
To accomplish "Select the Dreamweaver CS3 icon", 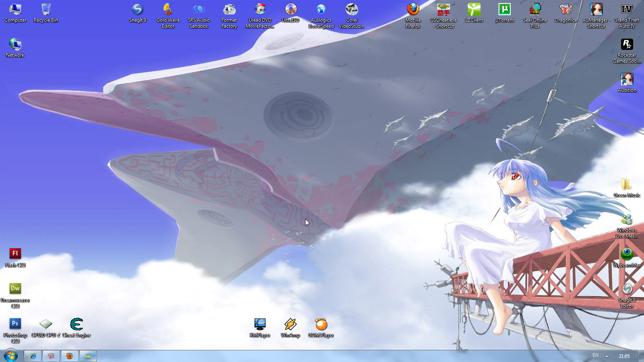I will [x=15, y=296].
